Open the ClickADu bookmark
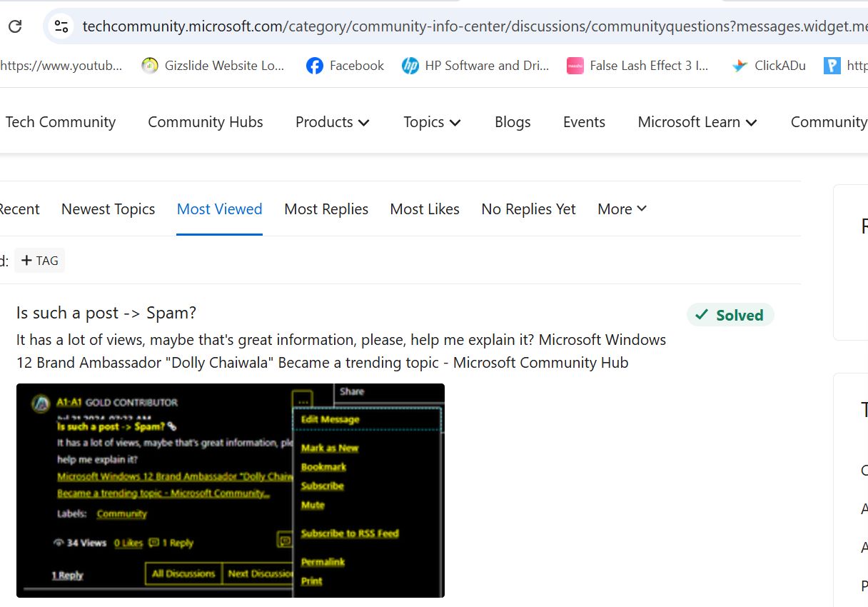Viewport: 868px width, 607px height. click(x=769, y=66)
